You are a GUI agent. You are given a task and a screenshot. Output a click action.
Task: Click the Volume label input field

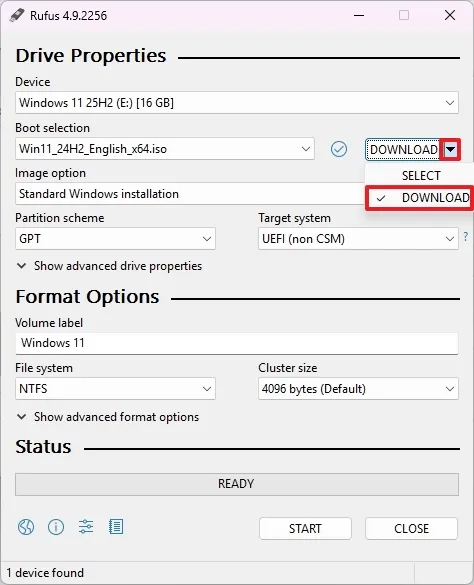pos(237,343)
